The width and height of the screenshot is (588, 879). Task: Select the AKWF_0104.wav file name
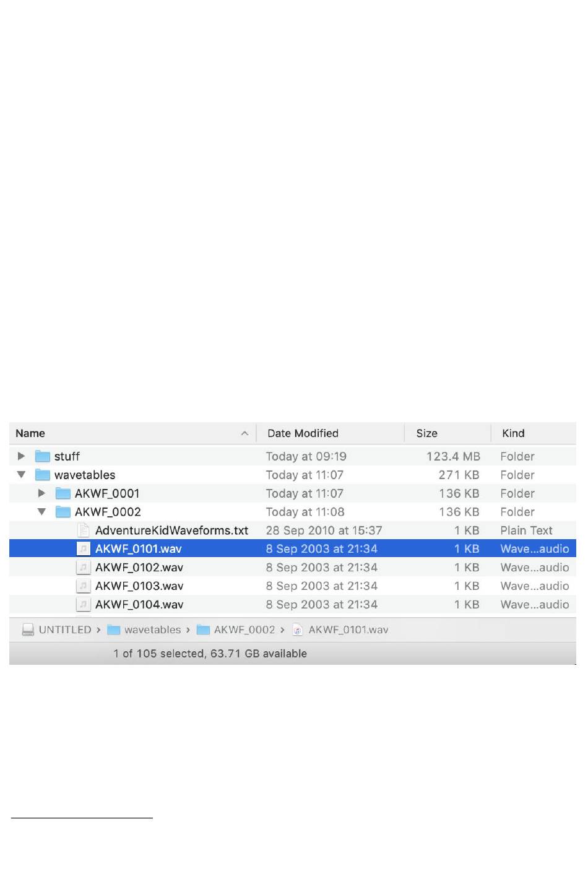tap(139, 604)
